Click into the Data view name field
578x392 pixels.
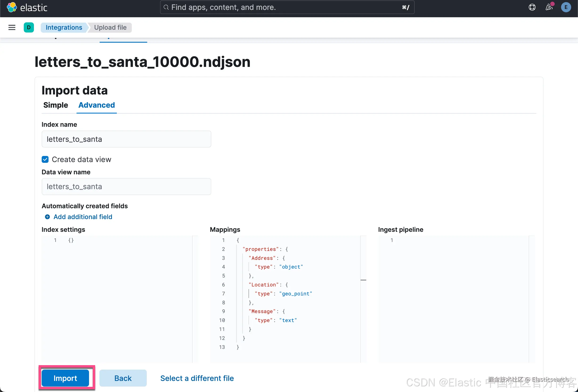(126, 187)
